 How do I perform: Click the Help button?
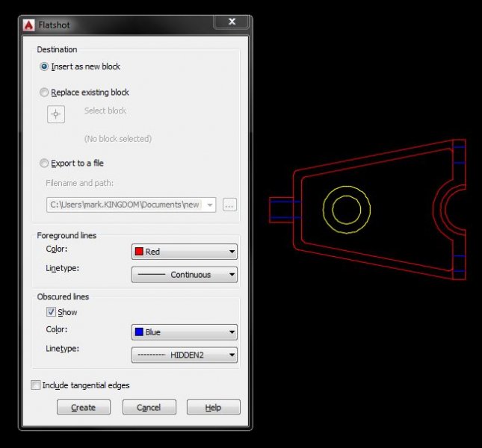point(213,408)
